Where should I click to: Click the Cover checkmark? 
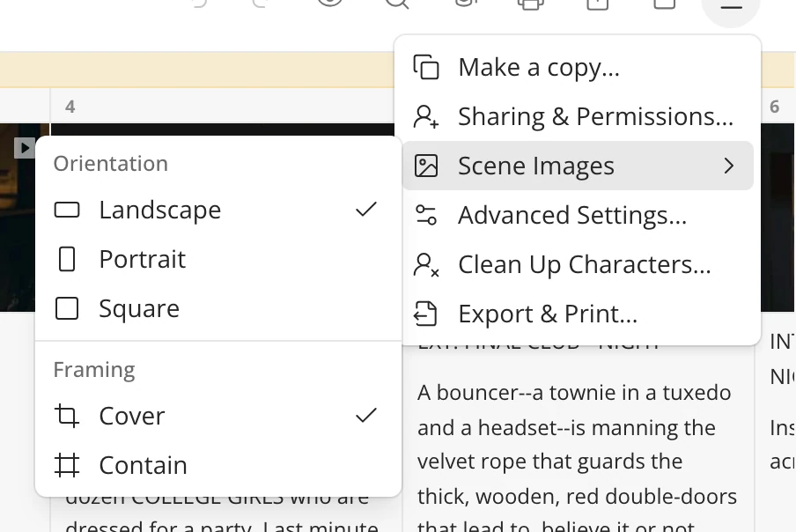366,415
